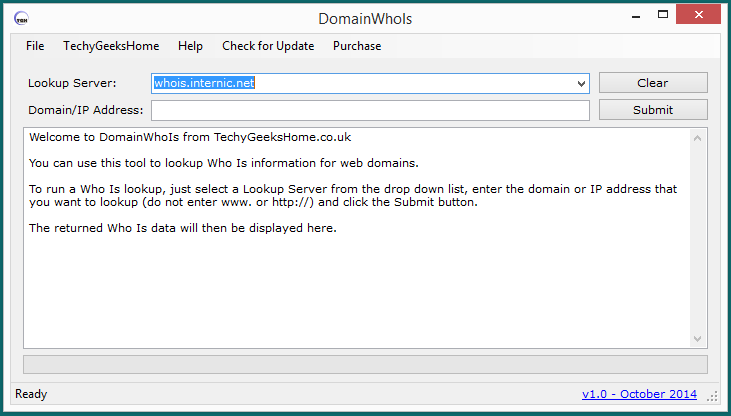Click the 'You can use this tool' line
The image size is (731, 416).
(x=224, y=163)
